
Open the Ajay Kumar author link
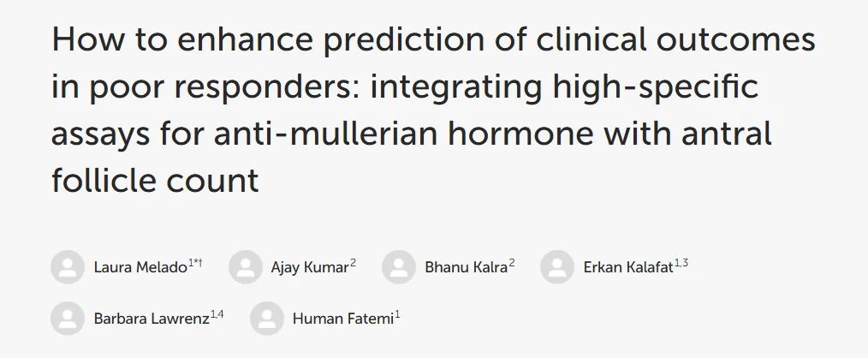point(309,268)
